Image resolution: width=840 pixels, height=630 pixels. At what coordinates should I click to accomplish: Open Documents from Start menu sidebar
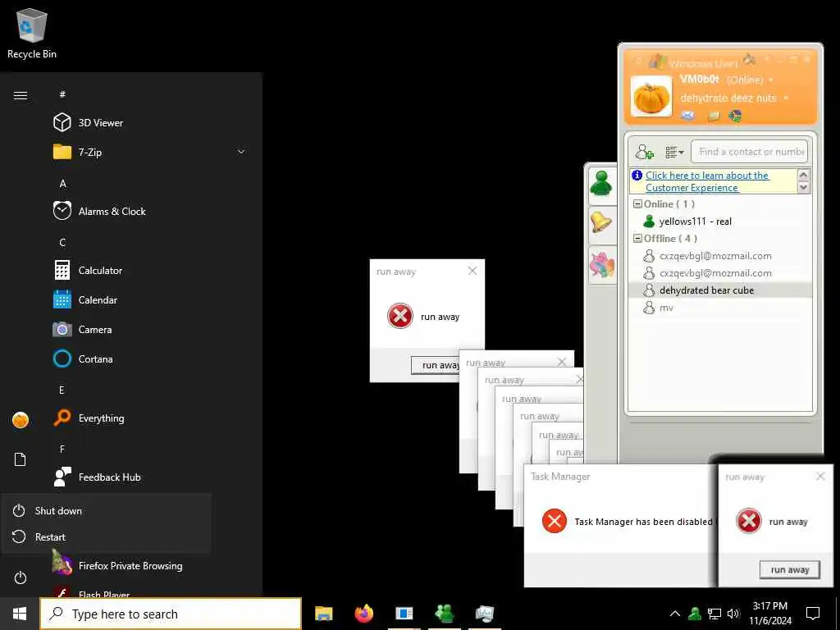(21, 459)
